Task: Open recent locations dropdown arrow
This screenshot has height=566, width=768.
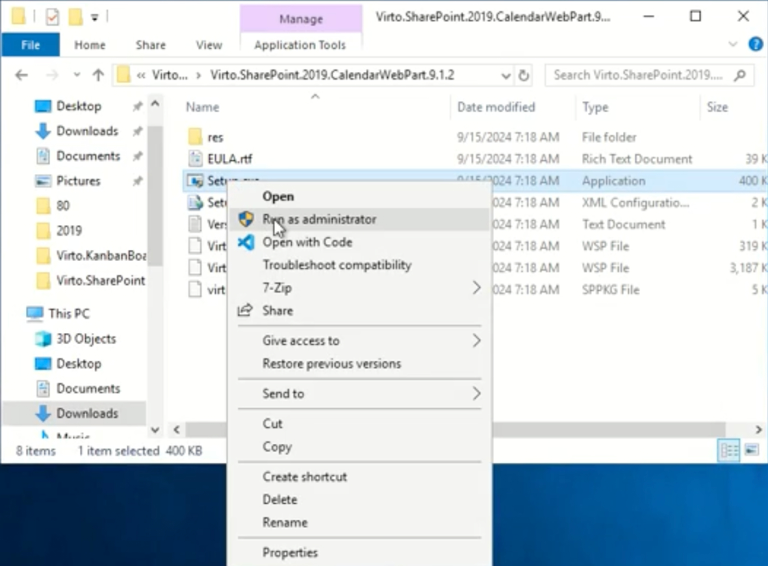Action: 76,75
